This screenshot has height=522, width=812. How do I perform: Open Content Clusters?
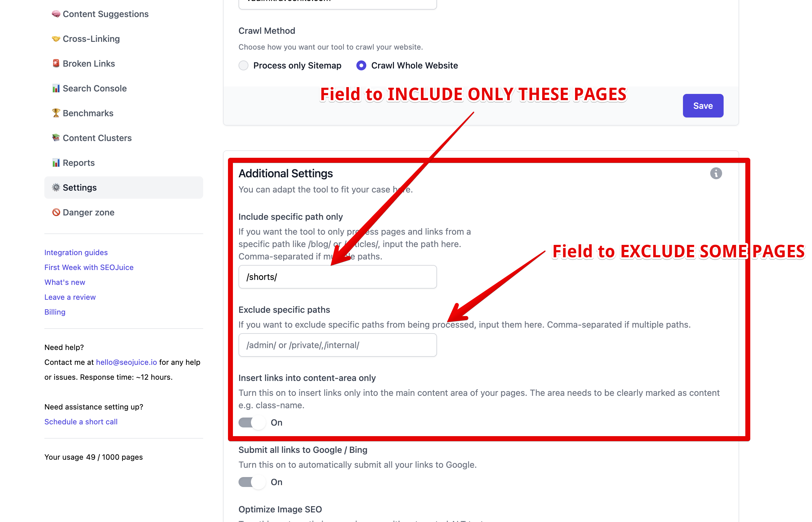tap(97, 138)
